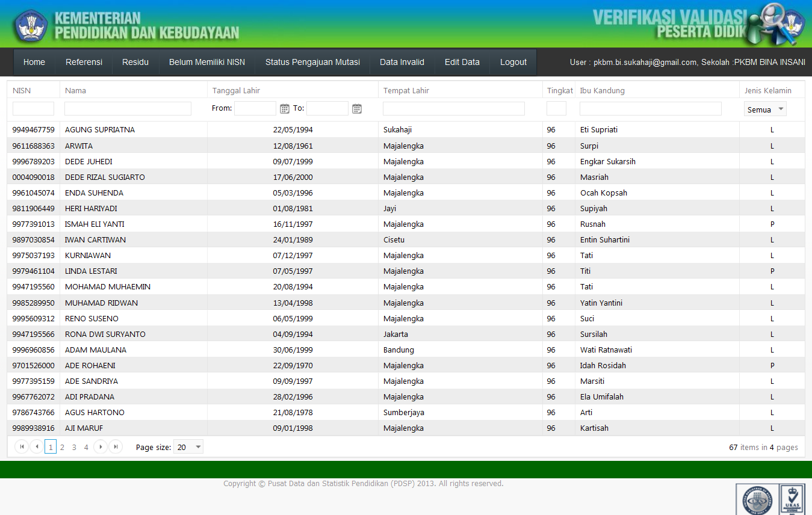Image resolution: width=812 pixels, height=515 pixels.
Task: Select Status Pengajuan Mutasi menu
Action: pyautogui.click(x=312, y=62)
